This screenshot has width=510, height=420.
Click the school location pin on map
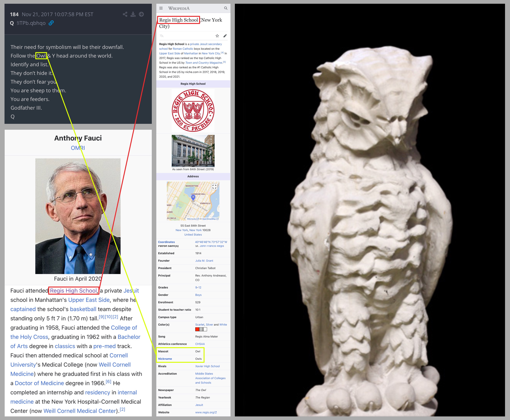(x=193, y=197)
